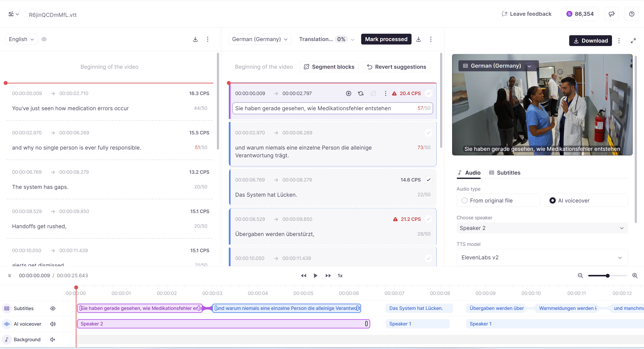This screenshot has height=349, width=644.
Task: Click Segment blocks
Action: (x=329, y=67)
